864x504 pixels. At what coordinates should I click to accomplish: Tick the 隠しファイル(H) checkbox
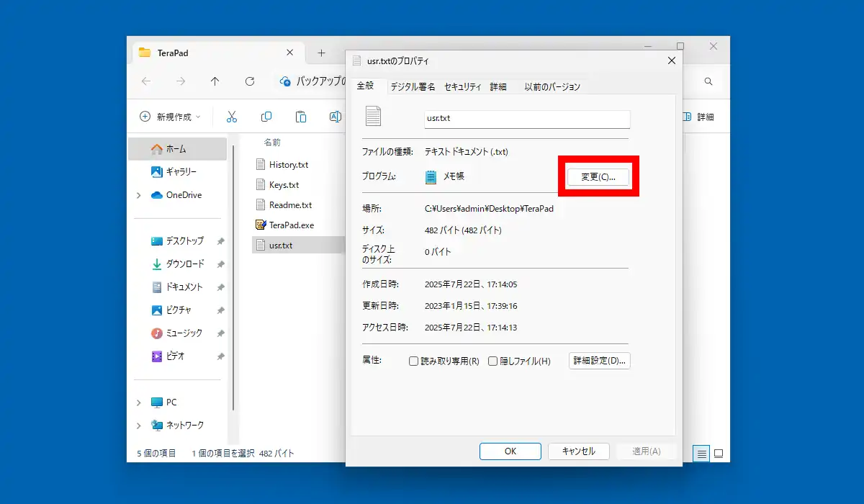(x=492, y=361)
